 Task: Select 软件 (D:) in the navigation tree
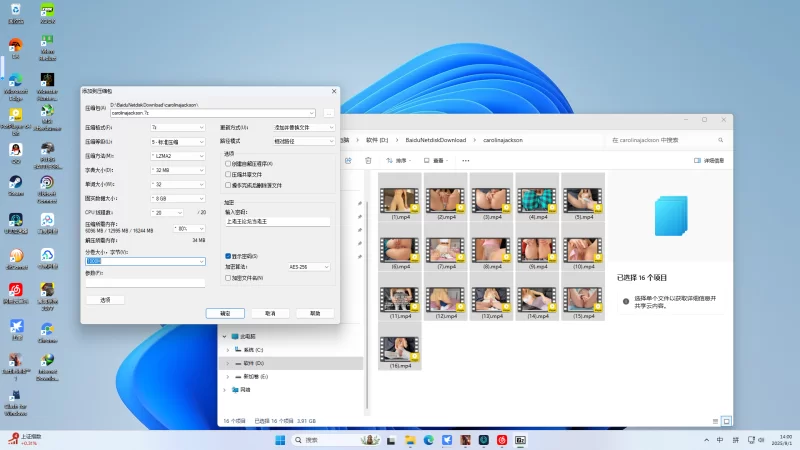(254, 363)
